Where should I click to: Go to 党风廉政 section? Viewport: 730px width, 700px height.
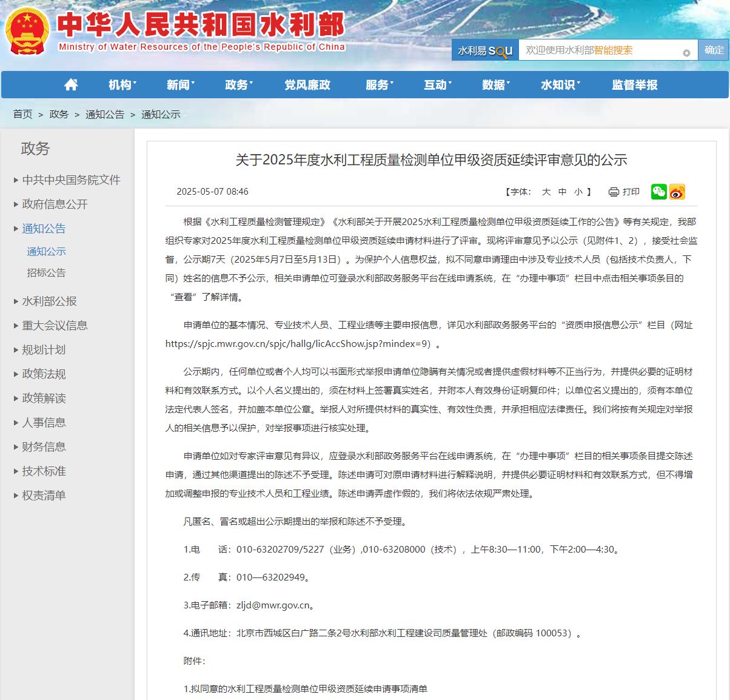[307, 85]
